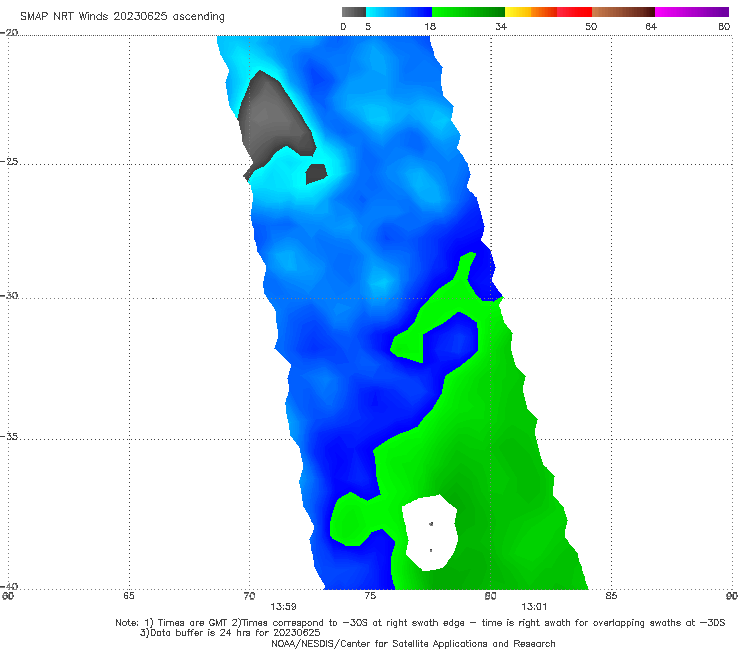Click the longitude label '65'
The image size is (740, 650).
click(129, 596)
